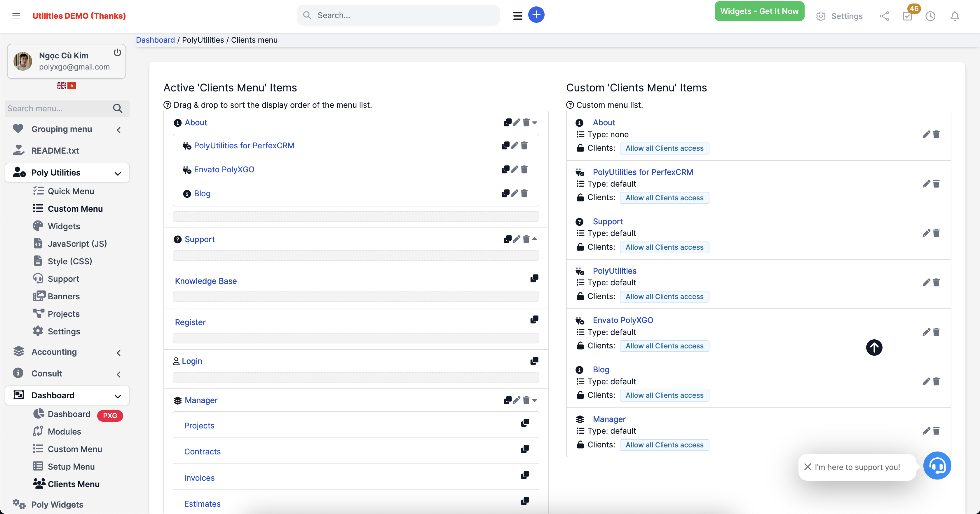Click the blue plus button next to the search bar
This screenshot has height=514, width=980.
click(x=536, y=15)
